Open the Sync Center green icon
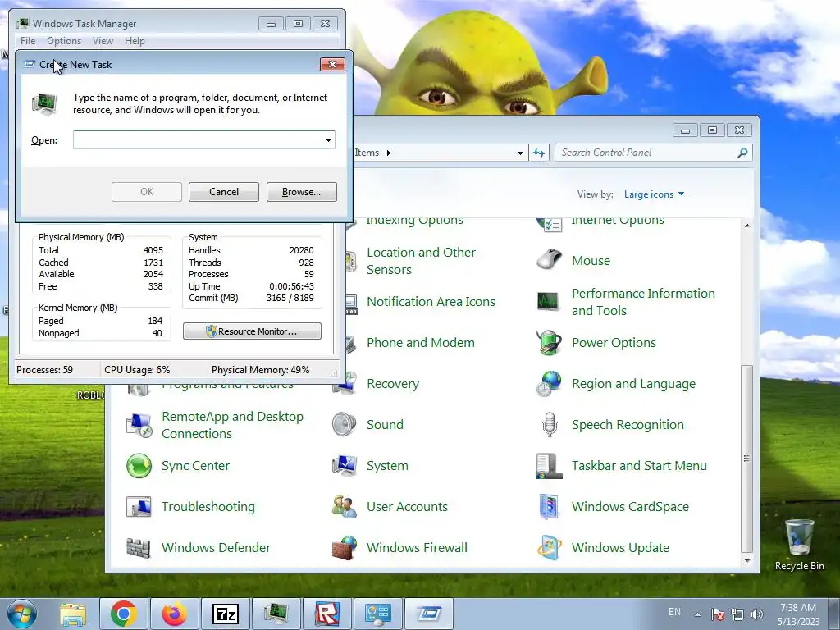Screen dimensions: 840x630 click(x=139, y=466)
